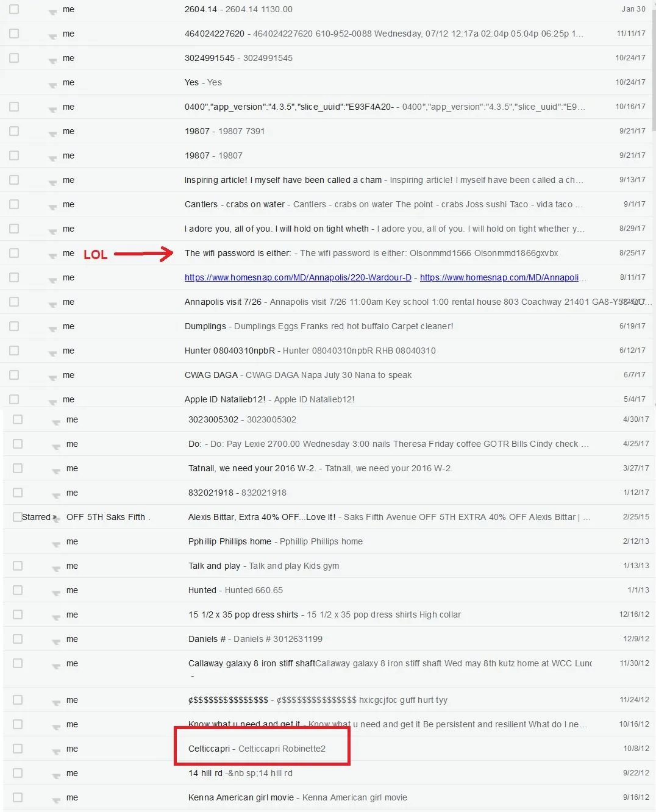Check the box for 'Tatnall, we need your 2016 W-2'

pyautogui.click(x=18, y=468)
